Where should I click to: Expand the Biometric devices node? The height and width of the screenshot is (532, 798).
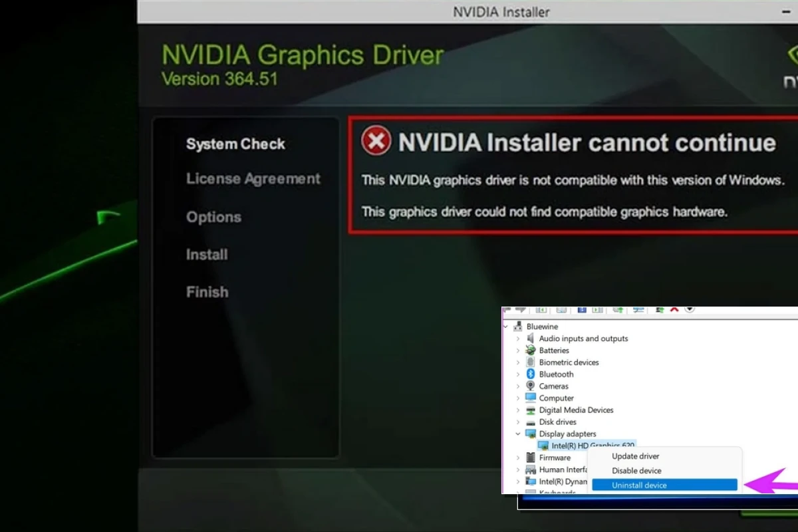tap(519, 362)
